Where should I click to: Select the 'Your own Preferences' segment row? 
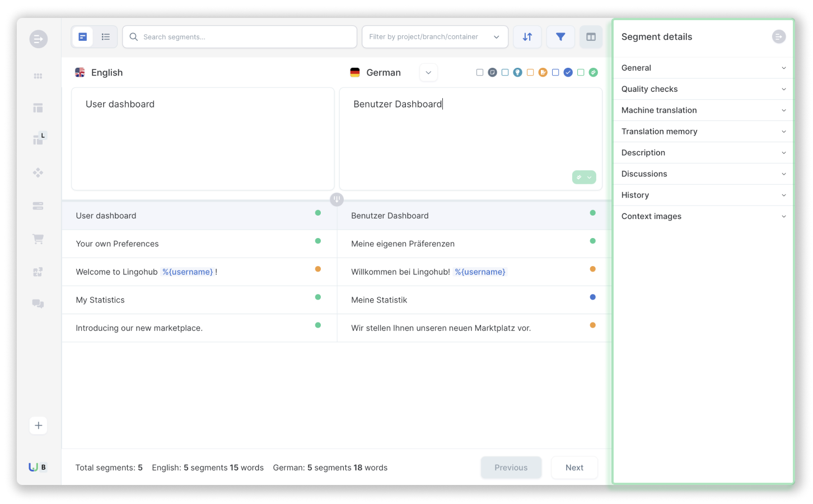(x=199, y=244)
